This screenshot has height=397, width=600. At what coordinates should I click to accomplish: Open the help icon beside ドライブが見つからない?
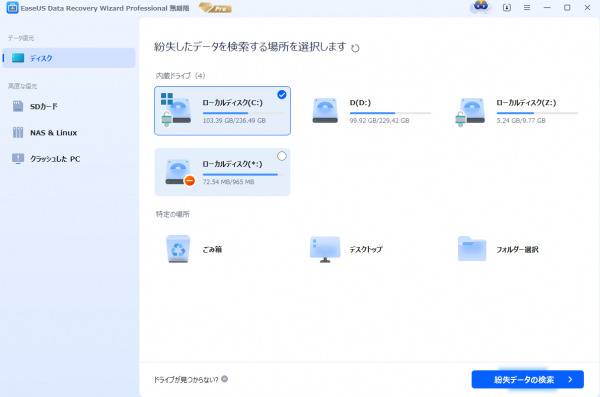click(x=225, y=379)
